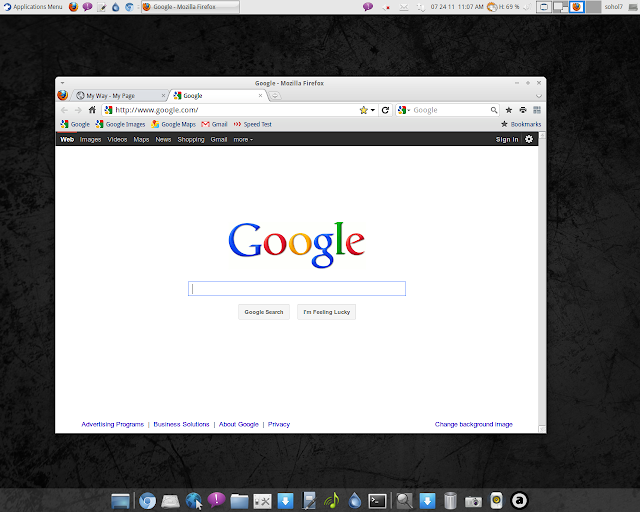The height and width of the screenshot is (512, 640).
Task: Open Advertising Programs footer link
Action: pos(113,424)
